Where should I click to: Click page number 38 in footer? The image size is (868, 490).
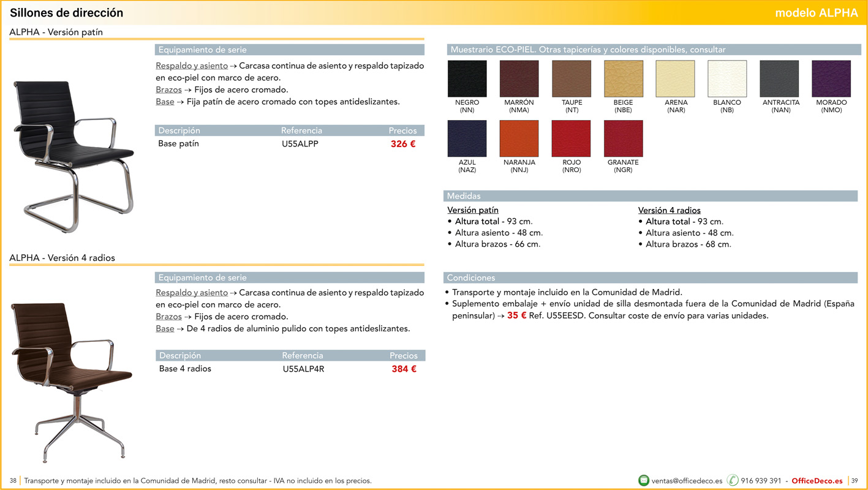pos(13,481)
